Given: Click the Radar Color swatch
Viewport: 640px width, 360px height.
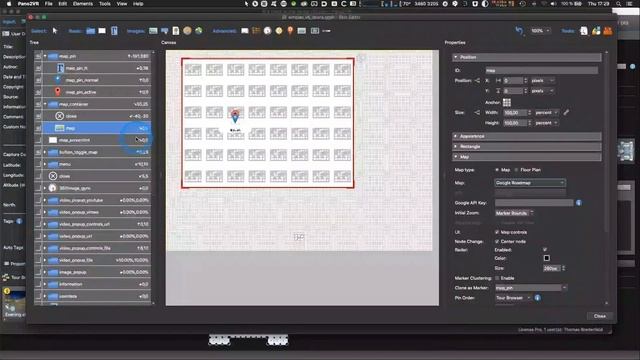Looking at the screenshot, I should 547,258.
